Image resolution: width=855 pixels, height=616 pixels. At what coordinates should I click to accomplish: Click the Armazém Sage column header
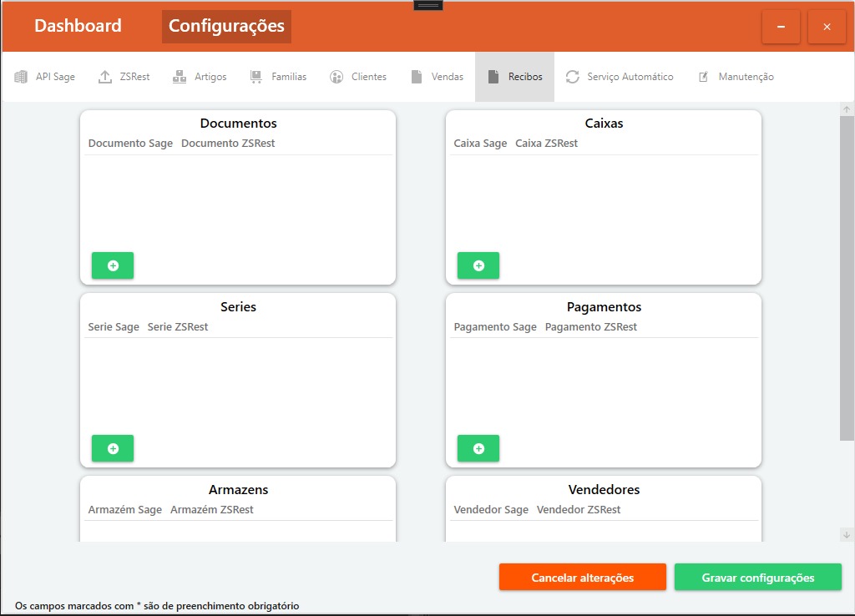[125, 510]
